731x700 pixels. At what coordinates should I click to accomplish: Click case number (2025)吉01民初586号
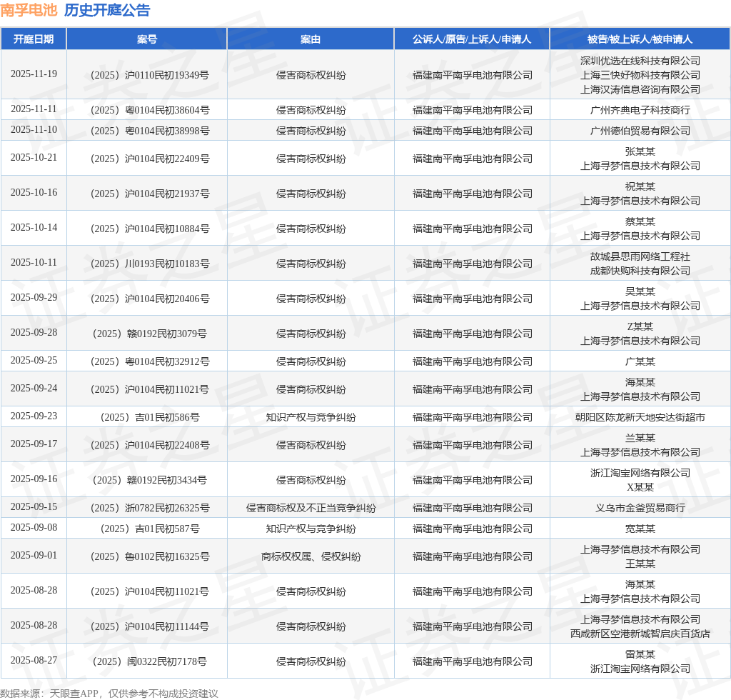click(x=150, y=417)
